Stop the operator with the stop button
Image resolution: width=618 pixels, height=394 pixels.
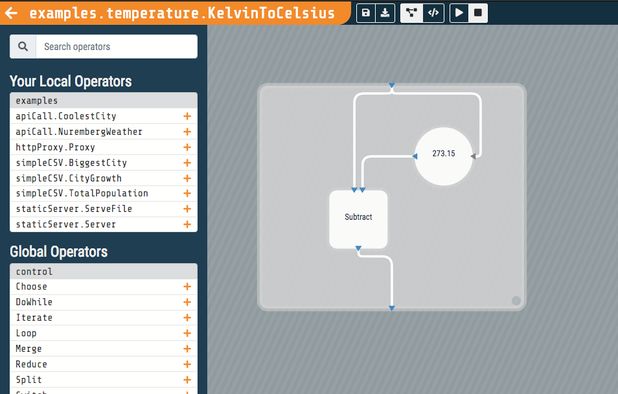click(x=478, y=13)
